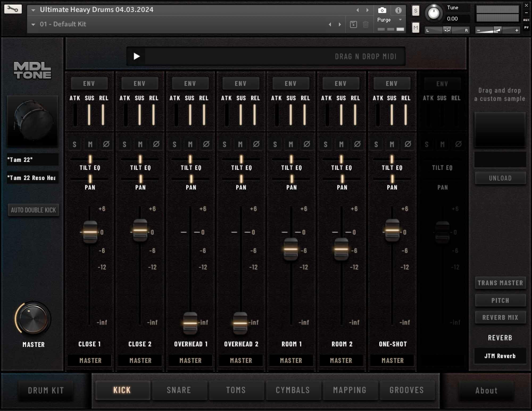This screenshot has width=532, height=411.
Task: Open the 01 - Default Kit preset dropdown
Action: [x=33, y=24]
